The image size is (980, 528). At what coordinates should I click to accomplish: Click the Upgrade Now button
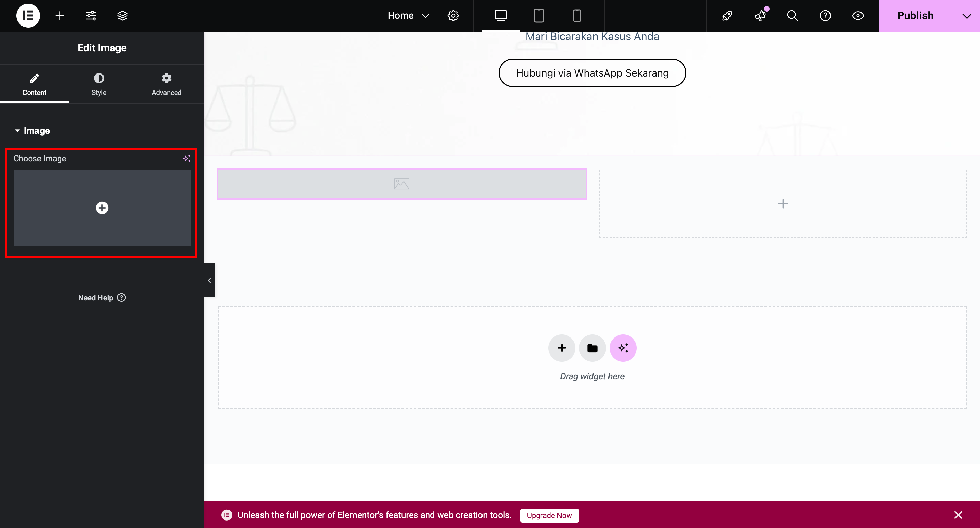(x=549, y=515)
